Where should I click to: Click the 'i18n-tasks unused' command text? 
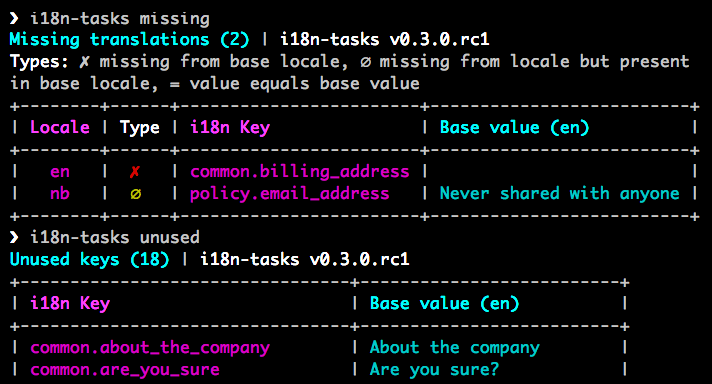point(115,237)
